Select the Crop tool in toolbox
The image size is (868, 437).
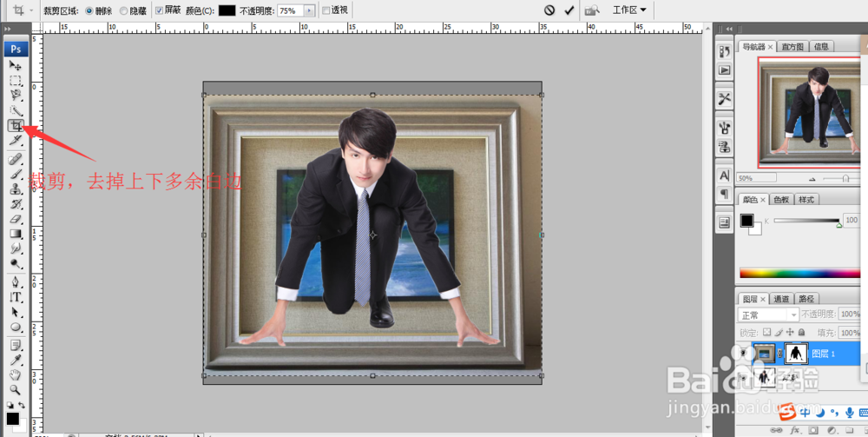coord(16,125)
